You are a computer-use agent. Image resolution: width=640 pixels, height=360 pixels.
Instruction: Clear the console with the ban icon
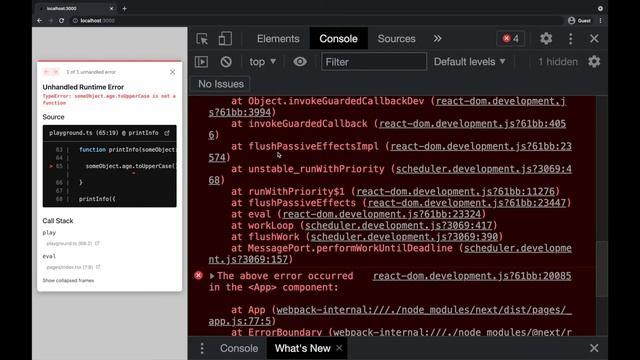point(226,62)
